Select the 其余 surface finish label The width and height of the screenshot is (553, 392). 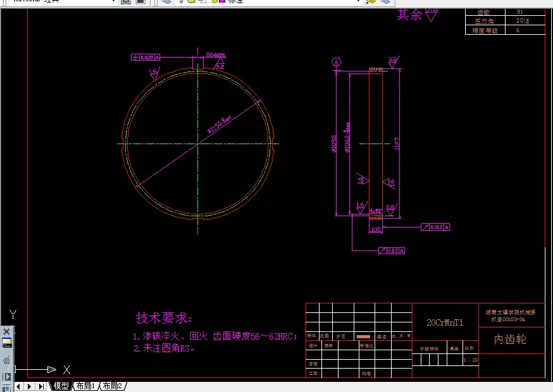(x=409, y=15)
